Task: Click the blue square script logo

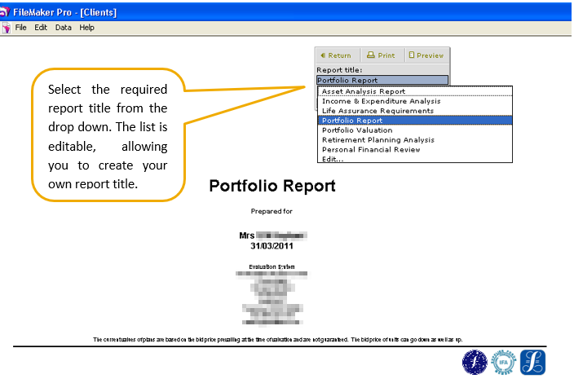Action: [532, 363]
